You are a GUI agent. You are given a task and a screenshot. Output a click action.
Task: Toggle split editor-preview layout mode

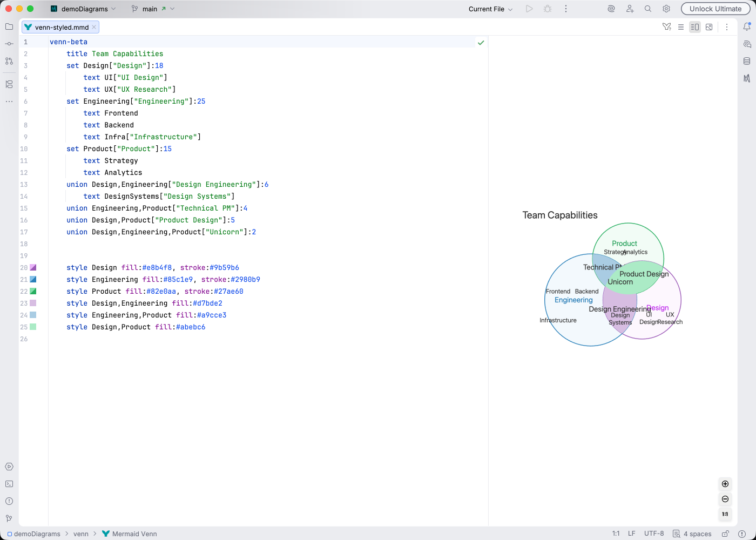point(694,26)
